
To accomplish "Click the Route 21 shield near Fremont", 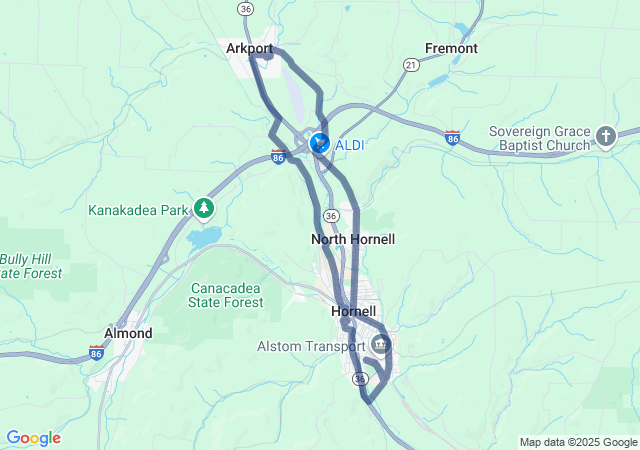I will (411, 65).
